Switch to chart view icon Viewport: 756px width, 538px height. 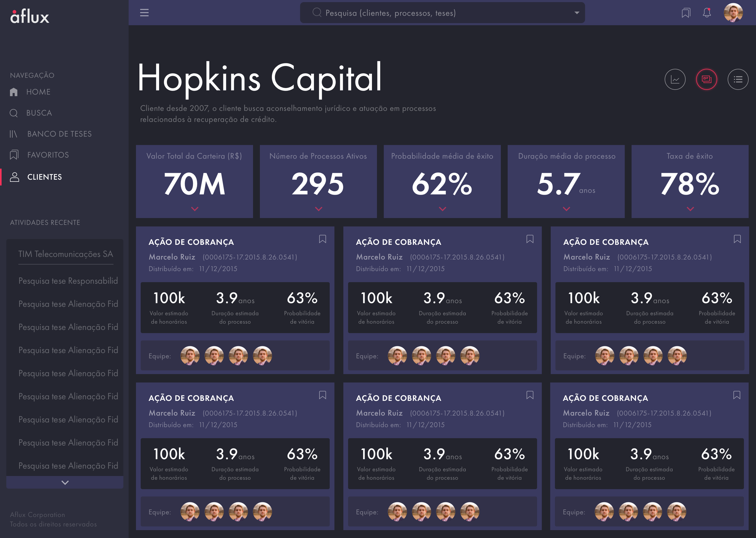(675, 80)
